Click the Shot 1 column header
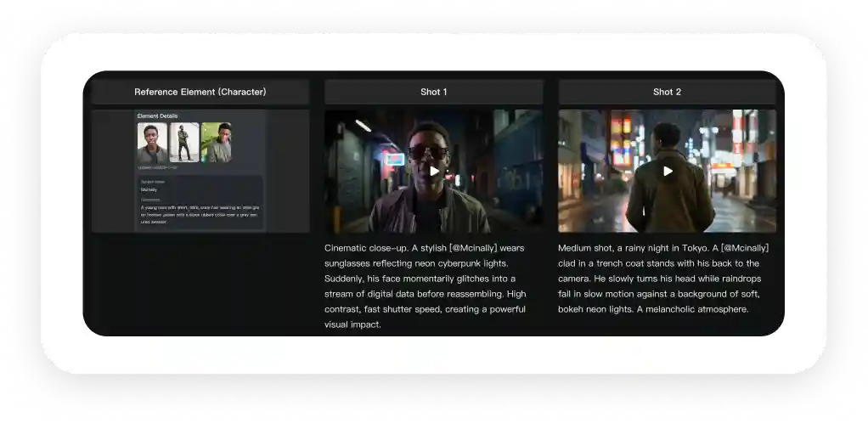 point(433,92)
